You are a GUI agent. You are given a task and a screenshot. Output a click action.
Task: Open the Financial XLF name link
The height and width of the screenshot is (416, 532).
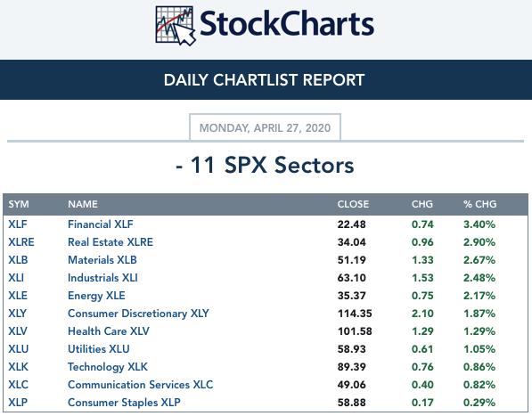(x=101, y=224)
